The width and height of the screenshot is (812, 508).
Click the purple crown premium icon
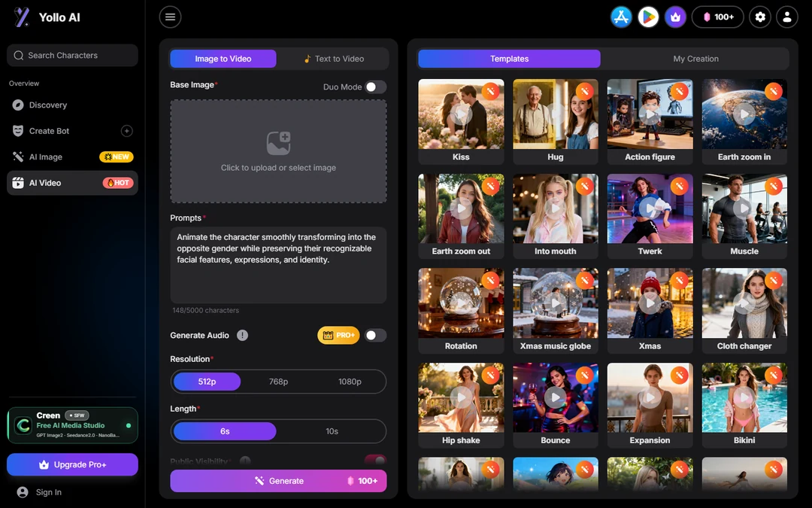tap(675, 17)
